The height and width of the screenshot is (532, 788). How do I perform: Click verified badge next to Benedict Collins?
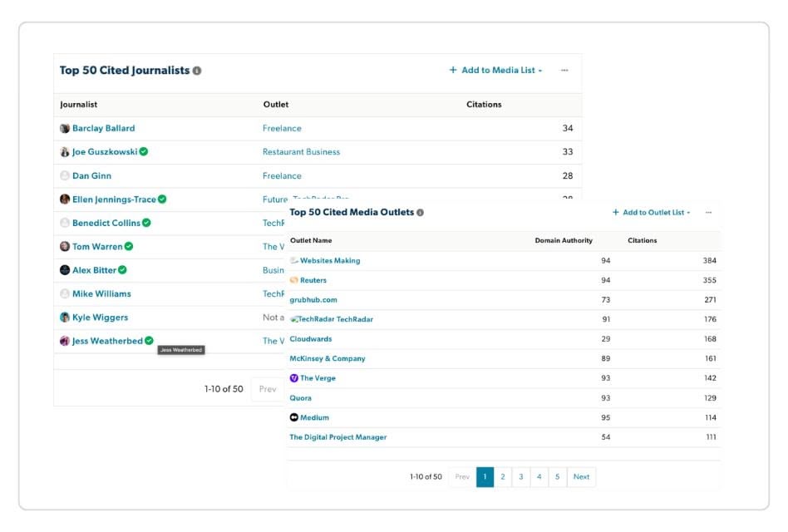[146, 223]
